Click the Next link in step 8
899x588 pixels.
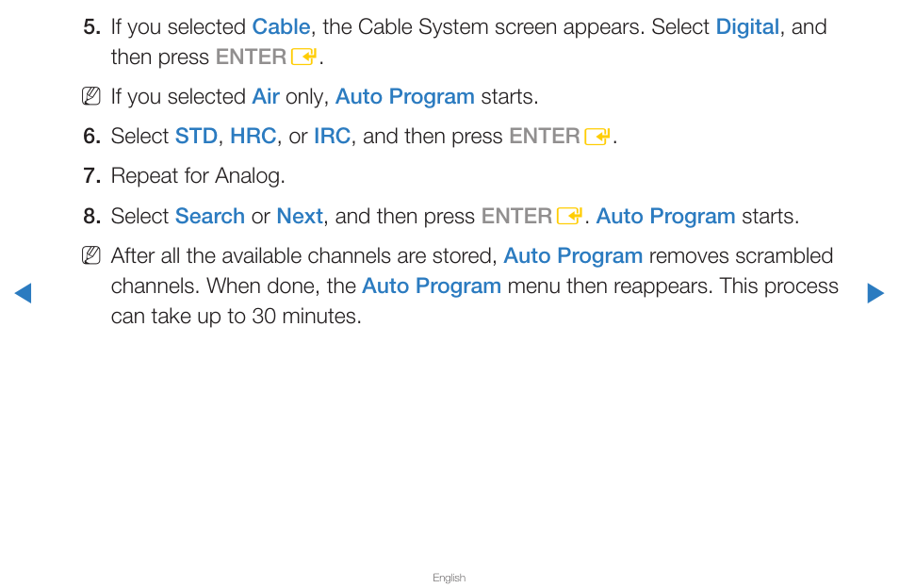click(300, 216)
